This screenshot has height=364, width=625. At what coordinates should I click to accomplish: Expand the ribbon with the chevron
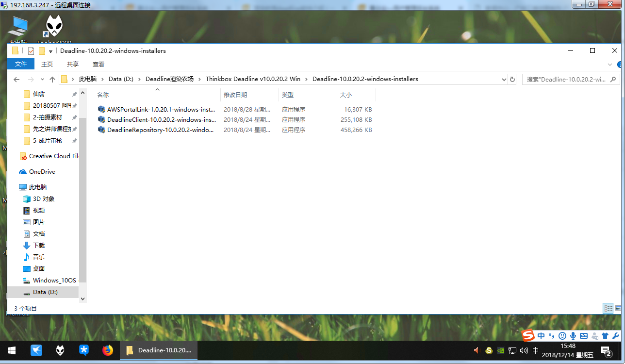click(610, 65)
